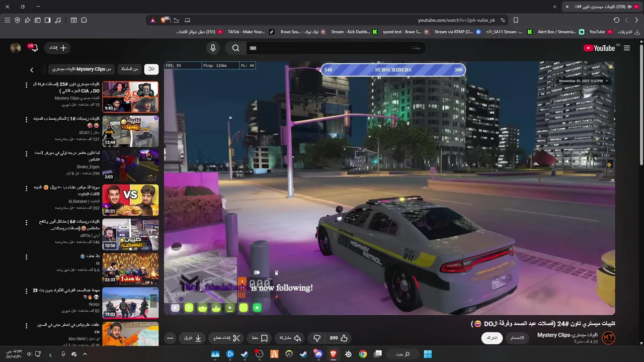Viewport: 644px width, 362px height.
Task: Click the cast screen icon in address bar
Action: click(x=188, y=20)
